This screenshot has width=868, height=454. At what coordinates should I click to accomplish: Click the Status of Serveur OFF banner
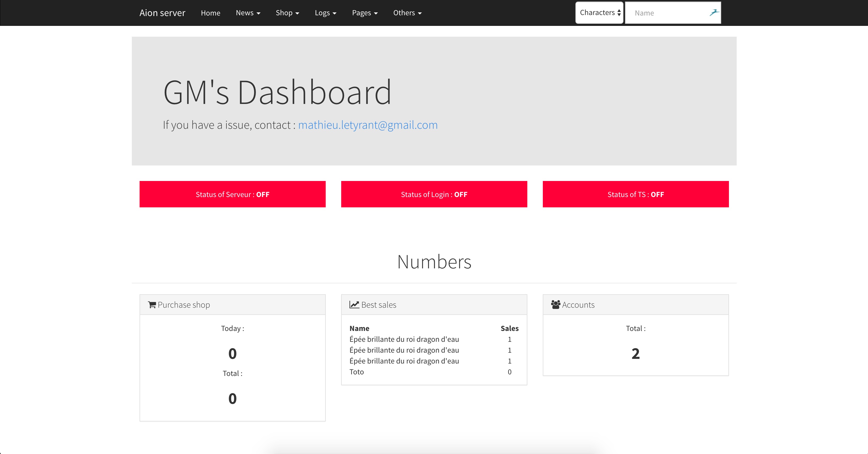point(232,194)
